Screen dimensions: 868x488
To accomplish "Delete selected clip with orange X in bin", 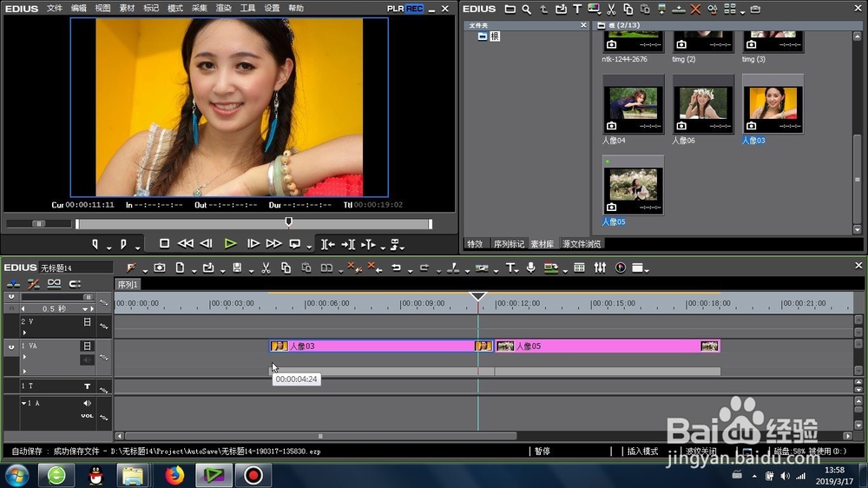I will (695, 9).
